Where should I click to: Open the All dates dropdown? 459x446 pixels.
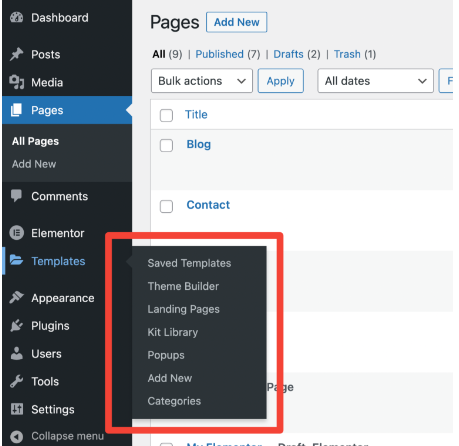(x=375, y=81)
